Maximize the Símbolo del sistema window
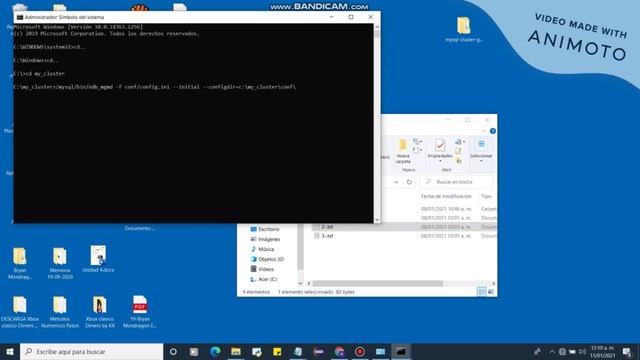The height and width of the screenshot is (360, 640). click(x=351, y=17)
